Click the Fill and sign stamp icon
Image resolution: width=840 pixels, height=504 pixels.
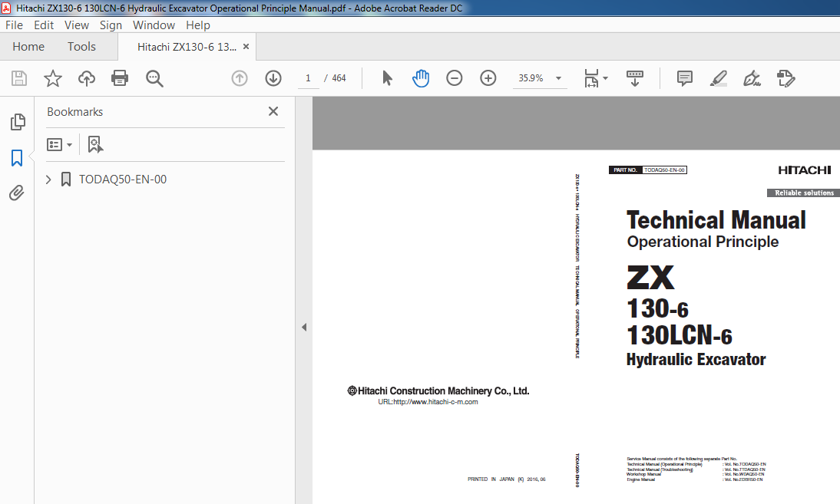786,78
